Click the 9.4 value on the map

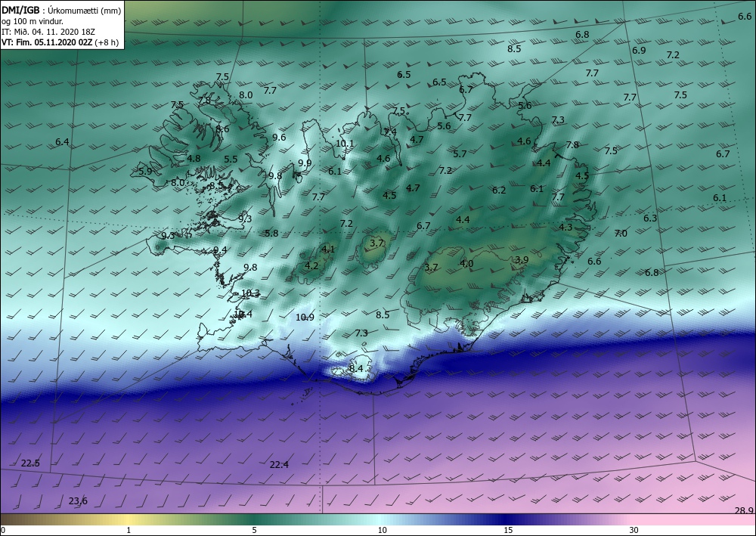pos(220,249)
